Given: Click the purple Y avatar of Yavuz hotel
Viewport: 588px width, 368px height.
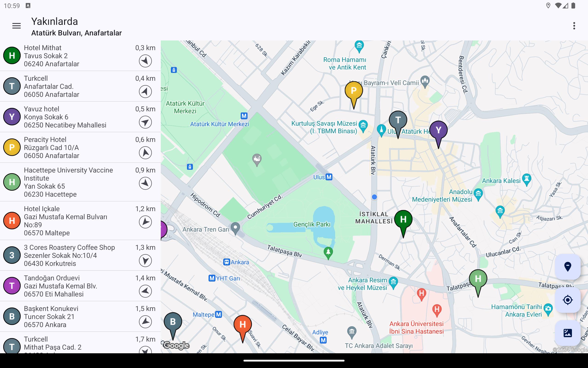Looking at the screenshot, I should [x=12, y=117].
